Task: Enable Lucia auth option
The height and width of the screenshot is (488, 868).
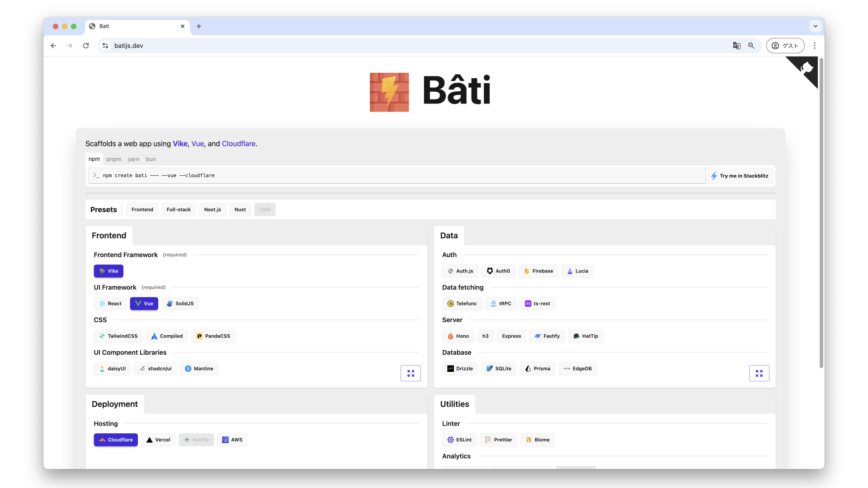Action: [577, 271]
